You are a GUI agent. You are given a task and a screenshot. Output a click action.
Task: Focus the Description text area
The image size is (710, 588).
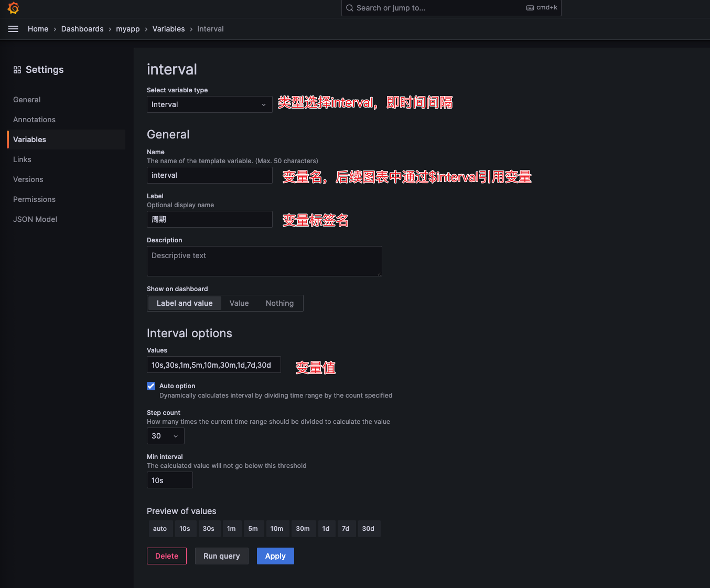tap(264, 261)
